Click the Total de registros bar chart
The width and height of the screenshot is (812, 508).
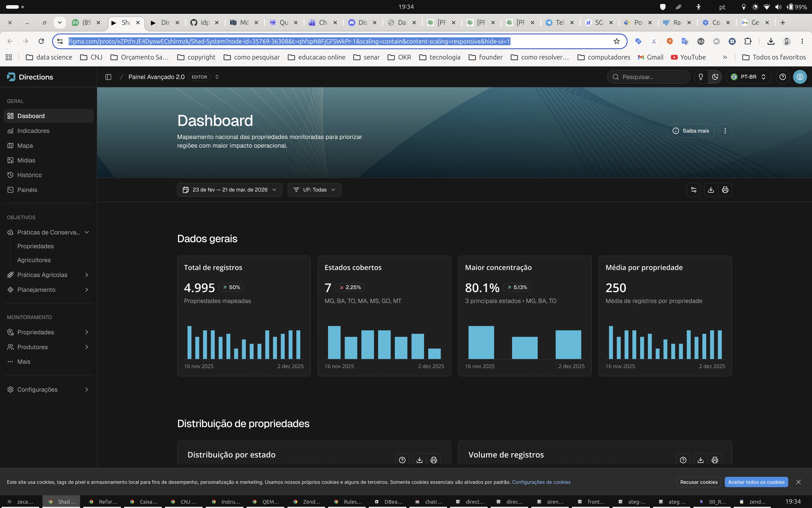244,342
